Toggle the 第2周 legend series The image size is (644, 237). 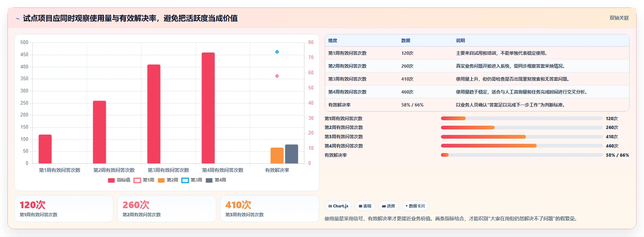click(x=168, y=180)
